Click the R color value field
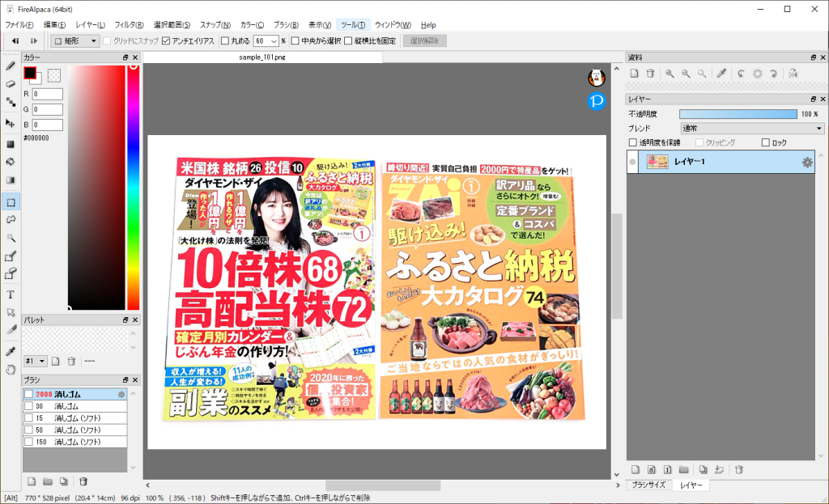The image size is (829, 504). click(x=48, y=94)
